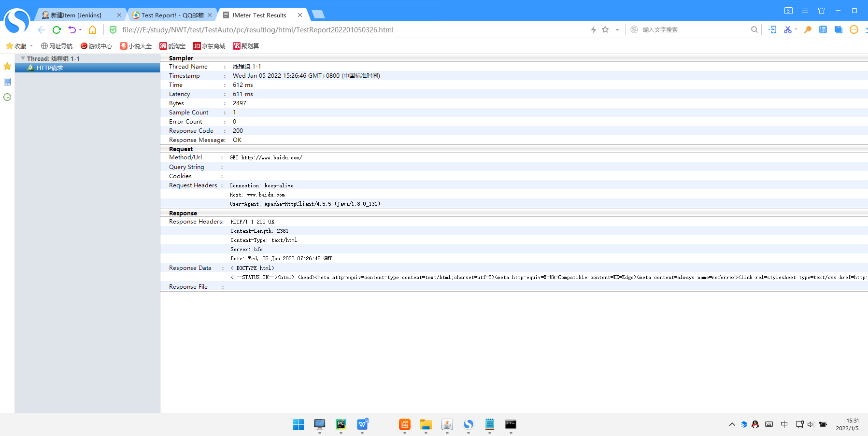Open the 游戏中心 bookmark
Screen dimensions: 868x436
pyautogui.click(x=96, y=46)
